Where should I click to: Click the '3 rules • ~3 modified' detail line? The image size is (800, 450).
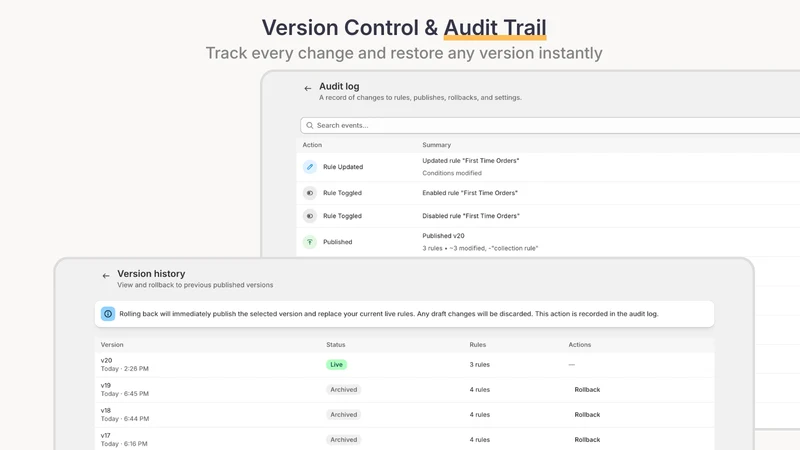pyautogui.click(x=480, y=248)
